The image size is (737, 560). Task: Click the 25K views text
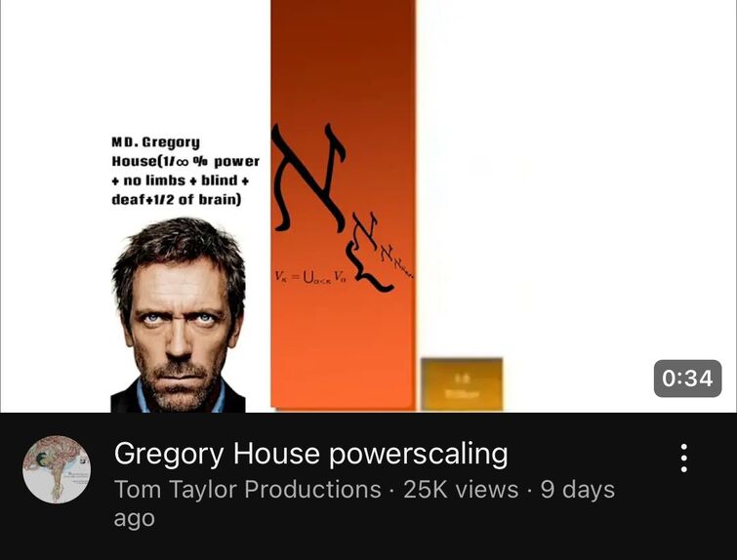(x=461, y=490)
